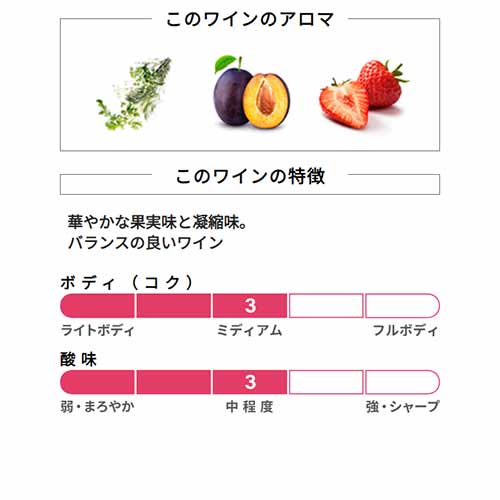The width and height of the screenshot is (500, 500).
Task: Select first segment of acidity scale
Action: click(97, 382)
